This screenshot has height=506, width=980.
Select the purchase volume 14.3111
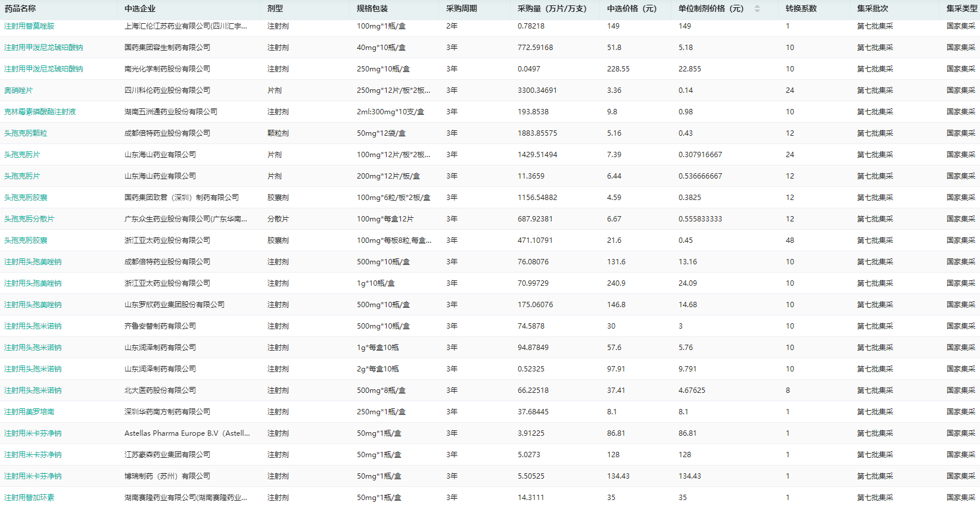pyautogui.click(x=531, y=498)
